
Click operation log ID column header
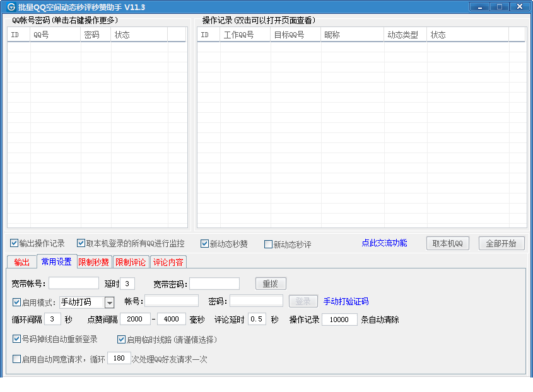pyautogui.click(x=209, y=35)
